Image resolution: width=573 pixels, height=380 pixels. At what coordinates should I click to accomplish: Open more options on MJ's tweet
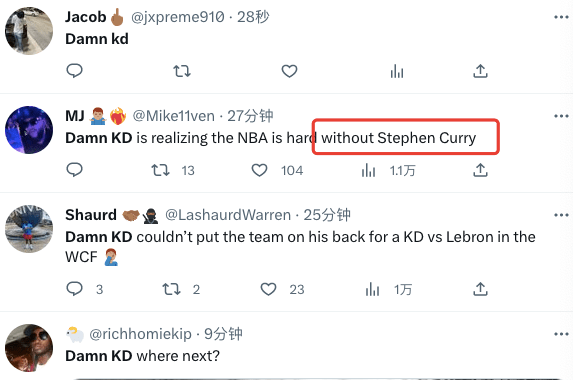561,116
